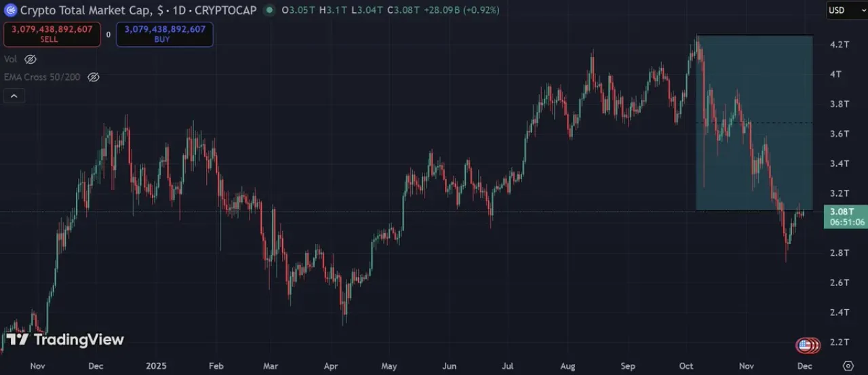Click the green market status dot
This screenshot has height=375, width=868.
pyautogui.click(x=270, y=10)
